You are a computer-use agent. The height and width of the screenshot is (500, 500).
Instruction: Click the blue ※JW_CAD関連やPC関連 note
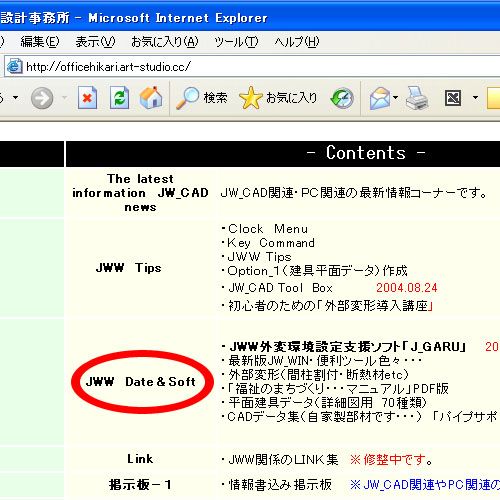point(425,485)
